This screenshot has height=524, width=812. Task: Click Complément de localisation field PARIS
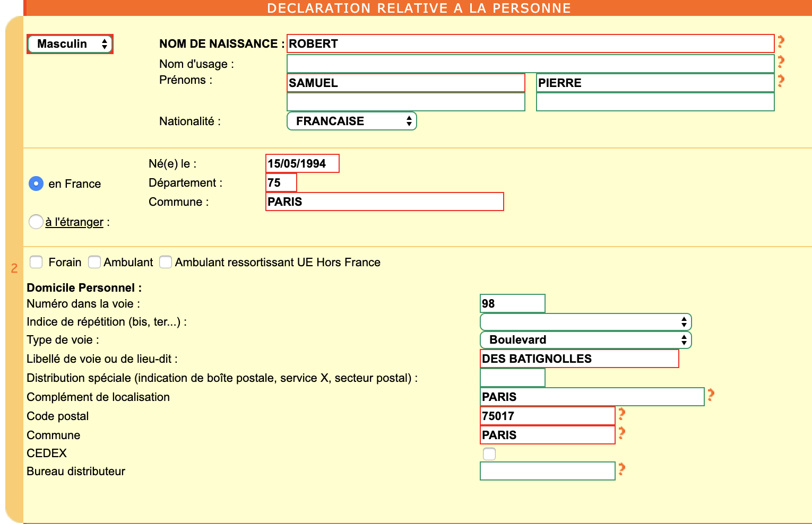click(x=592, y=397)
